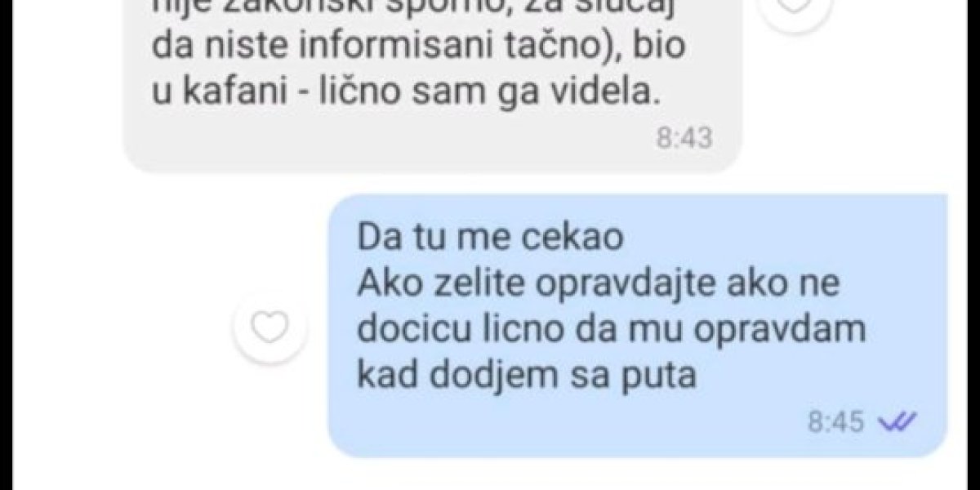Check the double-tick read receipt icon

pos(898,421)
